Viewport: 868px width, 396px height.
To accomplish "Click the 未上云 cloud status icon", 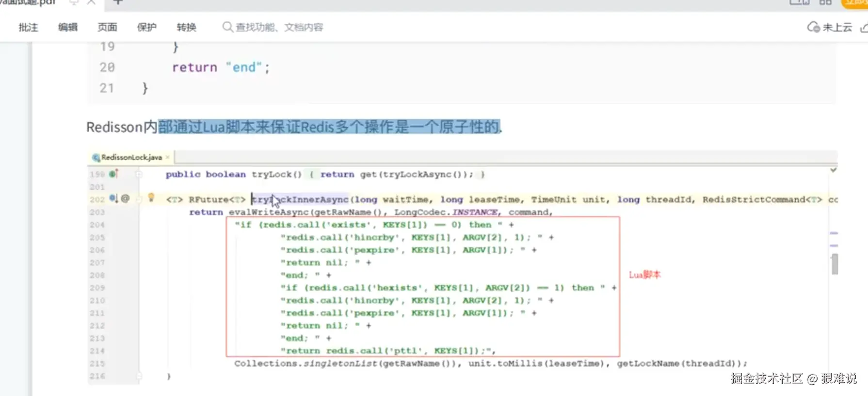I will point(813,27).
